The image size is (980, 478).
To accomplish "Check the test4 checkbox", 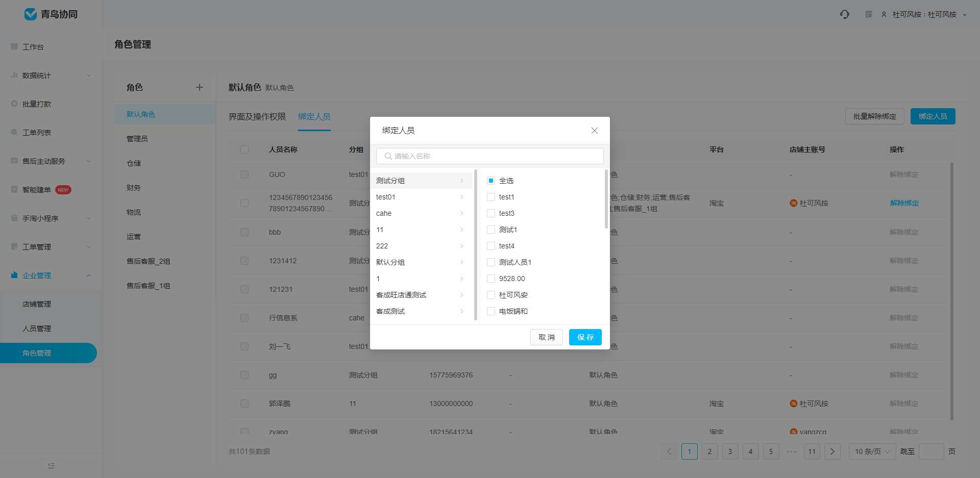I will coord(491,246).
